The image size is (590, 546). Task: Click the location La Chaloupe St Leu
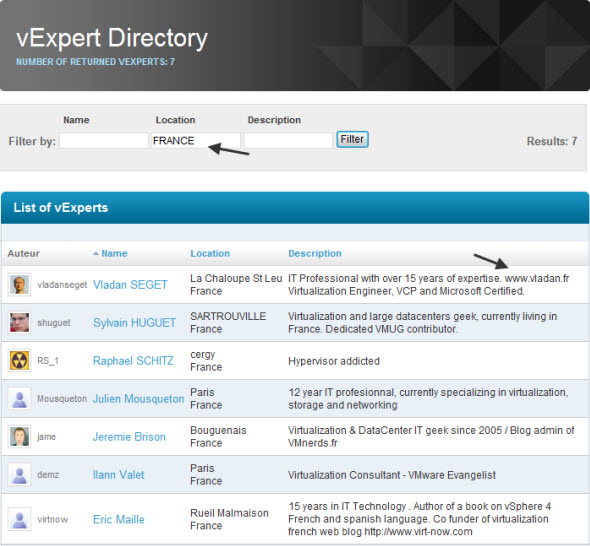(x=236, y=278)
